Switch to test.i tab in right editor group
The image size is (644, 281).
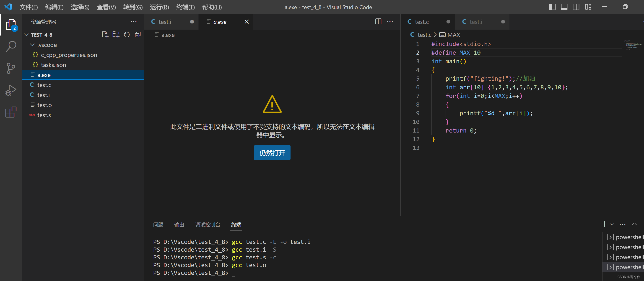tap(483, 22)
